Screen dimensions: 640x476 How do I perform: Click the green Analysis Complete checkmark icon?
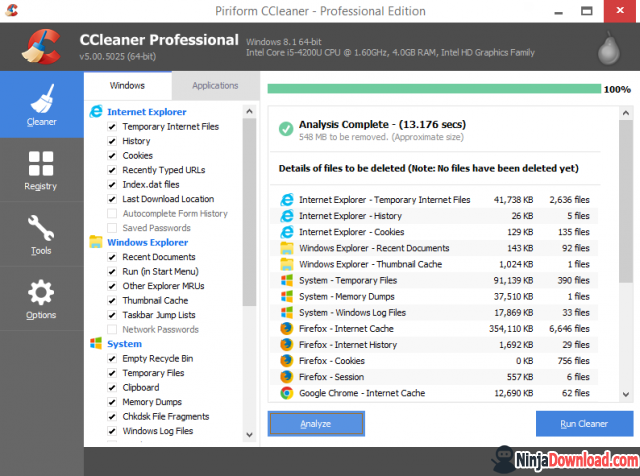(x=286, y=129)
